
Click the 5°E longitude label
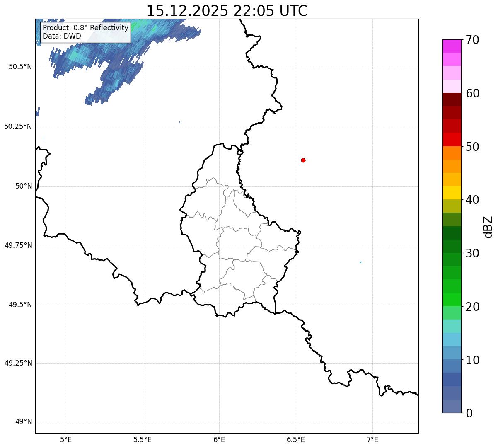pyautogui.click(x=66, y=439)
